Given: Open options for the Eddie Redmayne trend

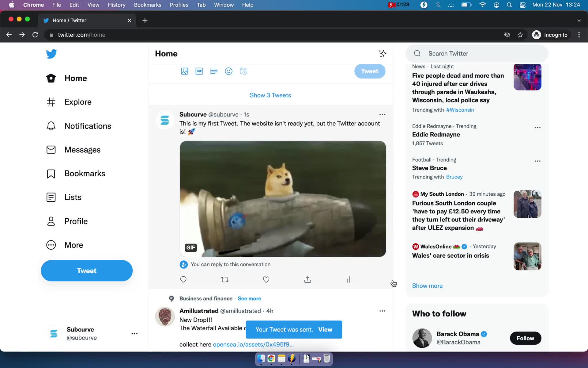Looking at the screenshot, I should (537, 128).
